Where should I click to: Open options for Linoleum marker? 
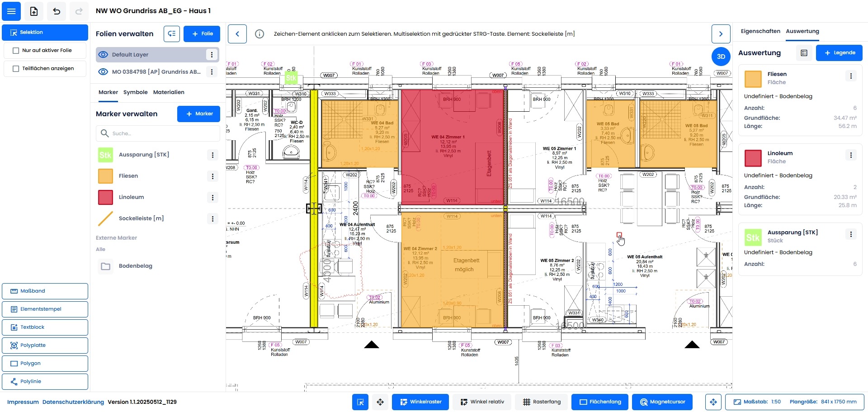click(212, 198)
